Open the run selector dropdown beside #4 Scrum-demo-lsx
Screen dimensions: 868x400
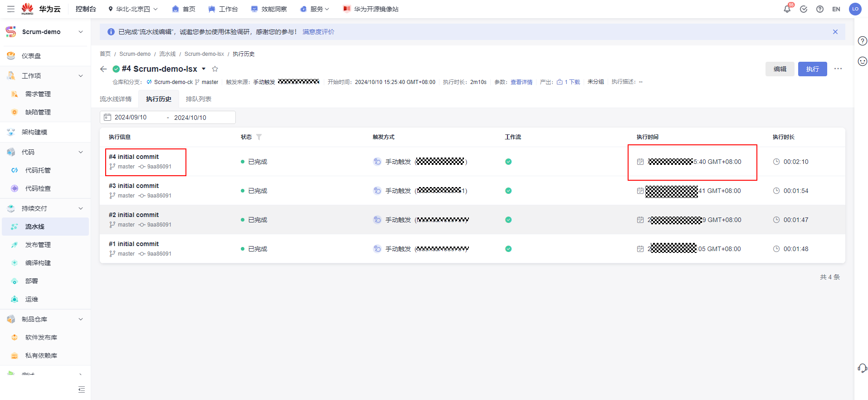[x=204, y=69]
